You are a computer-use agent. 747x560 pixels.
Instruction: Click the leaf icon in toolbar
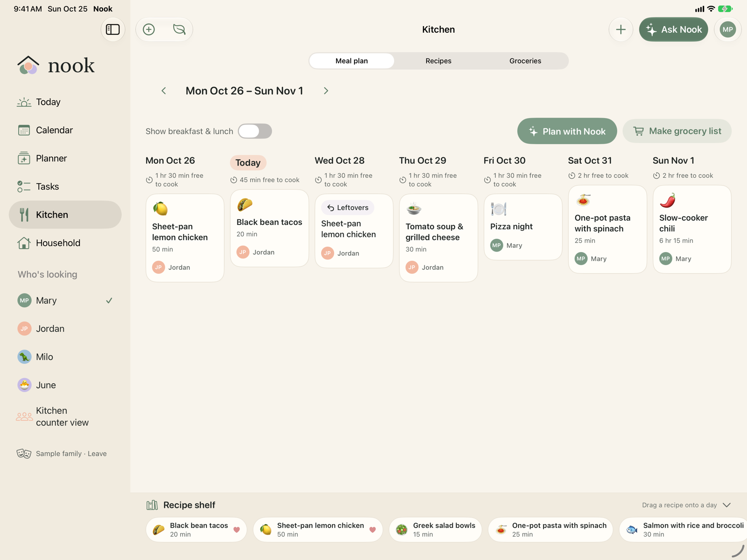179,29
